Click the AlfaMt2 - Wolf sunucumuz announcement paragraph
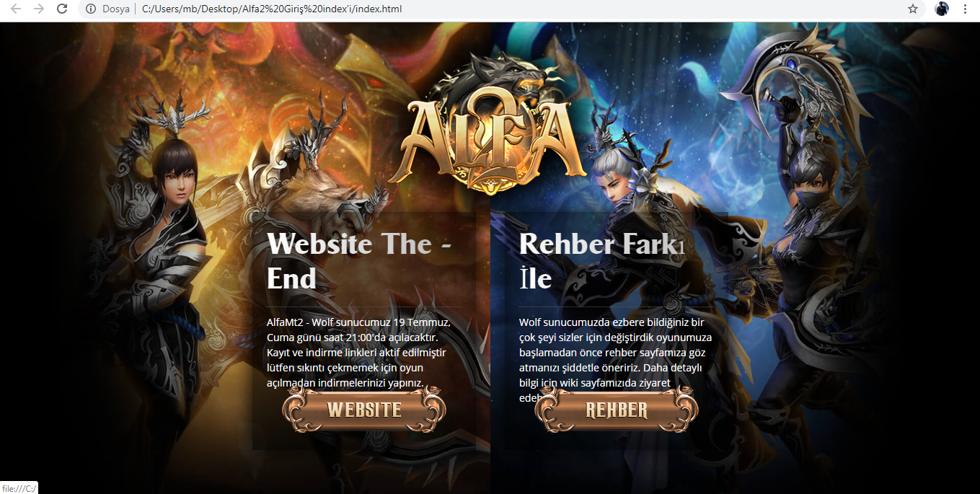The image size is (980, 494). coord(358,353)
